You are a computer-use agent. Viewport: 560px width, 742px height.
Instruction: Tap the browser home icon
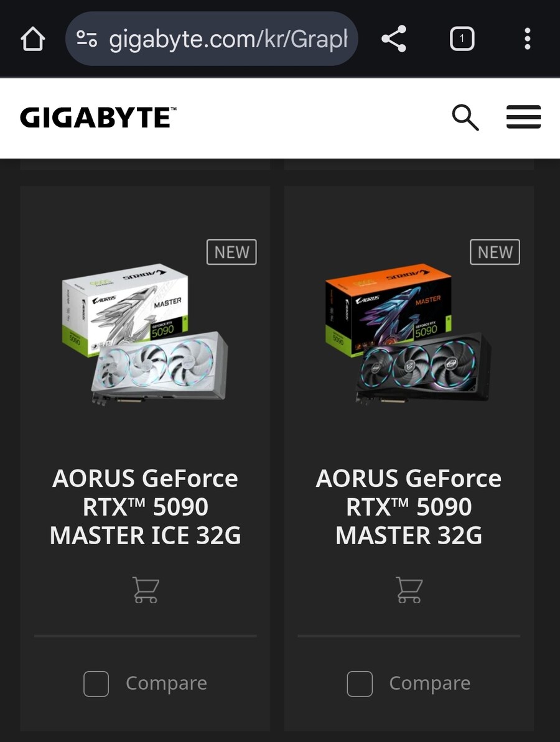32,39
